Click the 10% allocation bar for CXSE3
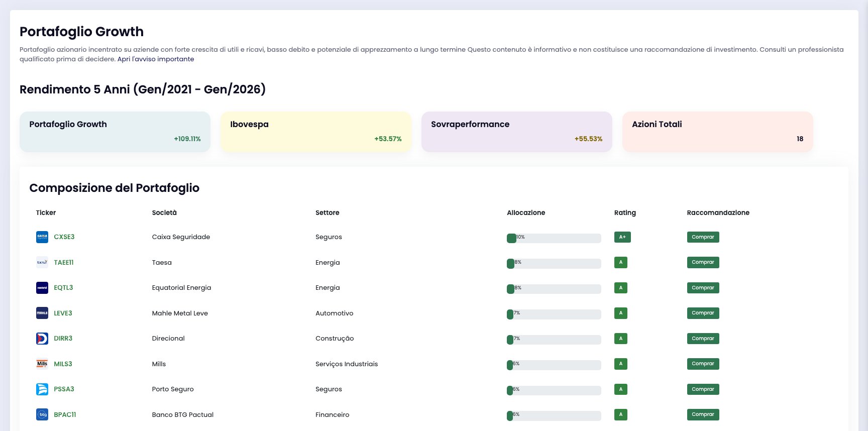 [x=554, y=238]
